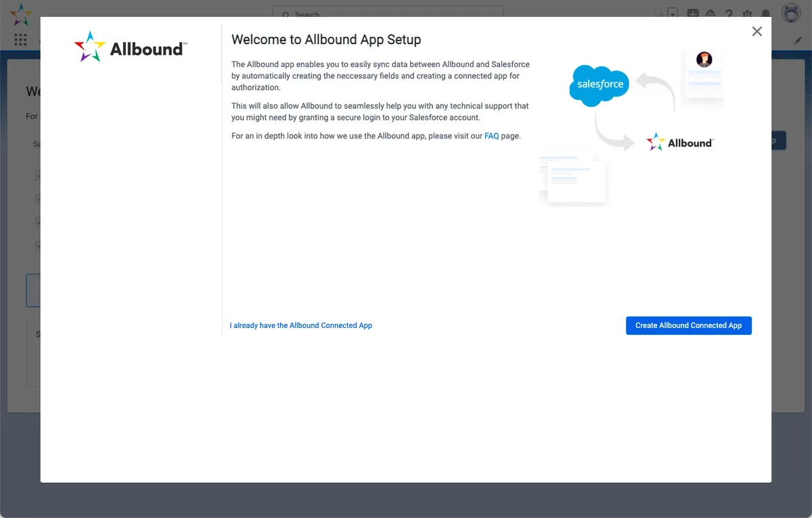Click 'Welcome to Allbound App Setup' heading
The height and width of the screenshot is (518, 812).
coord(326,39)
